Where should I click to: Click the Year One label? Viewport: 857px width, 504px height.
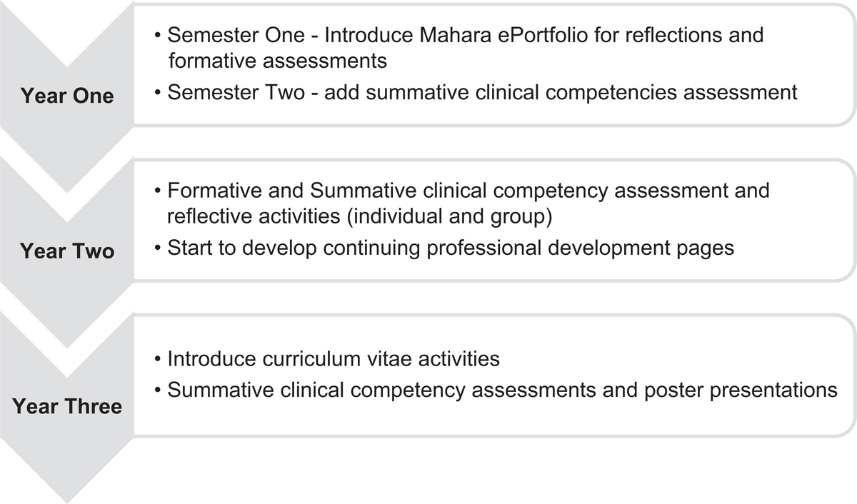tap(67, 96)
